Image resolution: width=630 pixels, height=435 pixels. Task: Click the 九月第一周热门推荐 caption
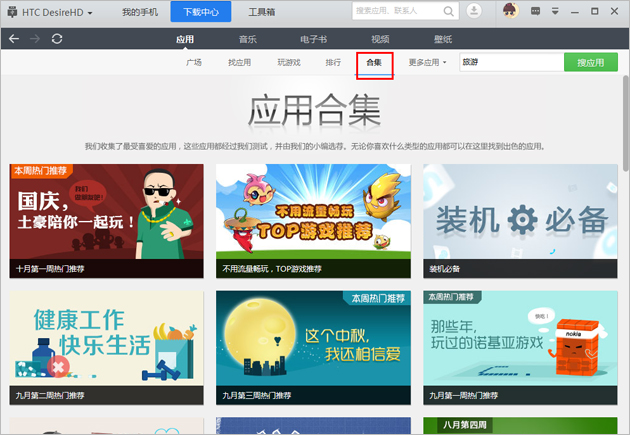pyautogui.click(x=464, y=395)
